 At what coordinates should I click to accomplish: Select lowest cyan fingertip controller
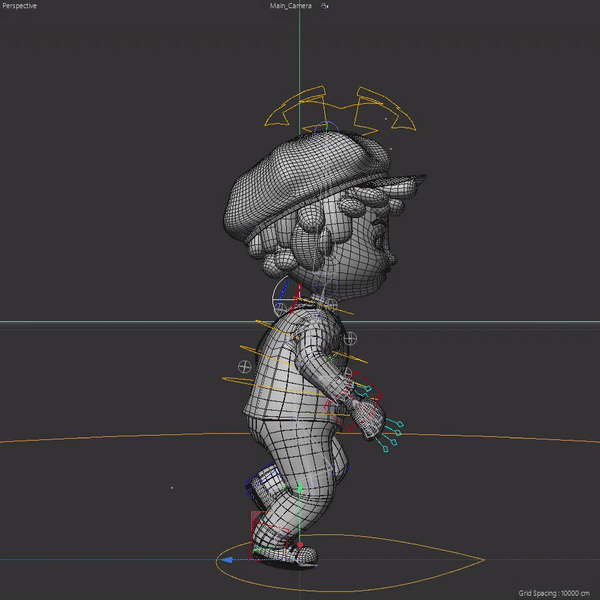(x=386, y=450)
